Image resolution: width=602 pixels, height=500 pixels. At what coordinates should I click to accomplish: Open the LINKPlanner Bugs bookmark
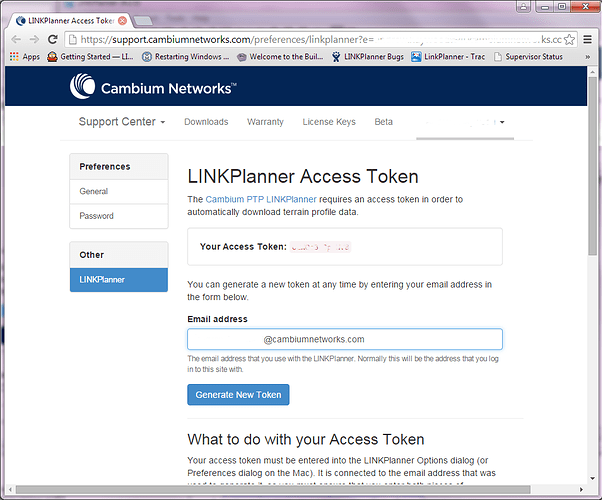(x=368, y=57)
